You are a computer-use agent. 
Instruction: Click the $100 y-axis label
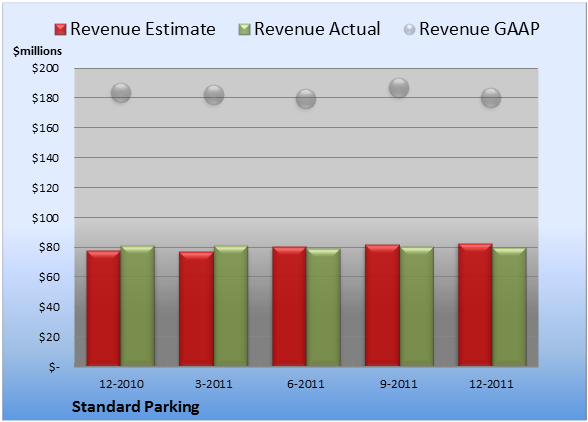point(45,218)
